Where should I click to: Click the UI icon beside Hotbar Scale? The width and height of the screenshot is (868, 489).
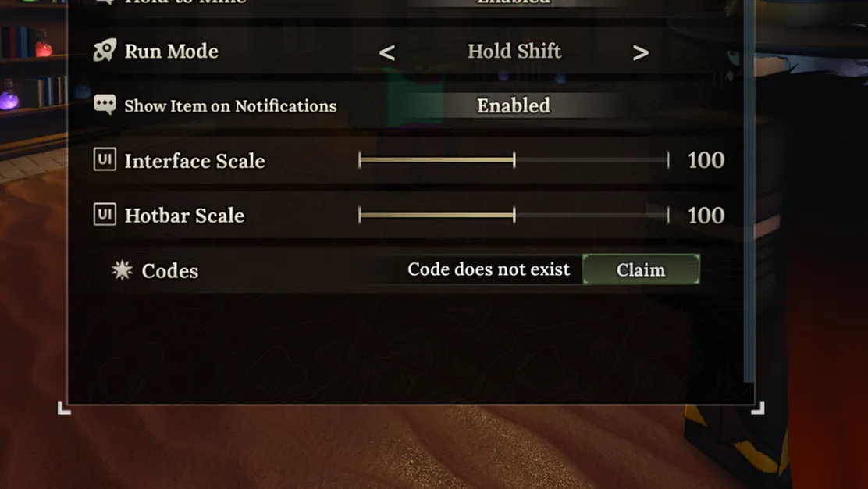point(105,214)
